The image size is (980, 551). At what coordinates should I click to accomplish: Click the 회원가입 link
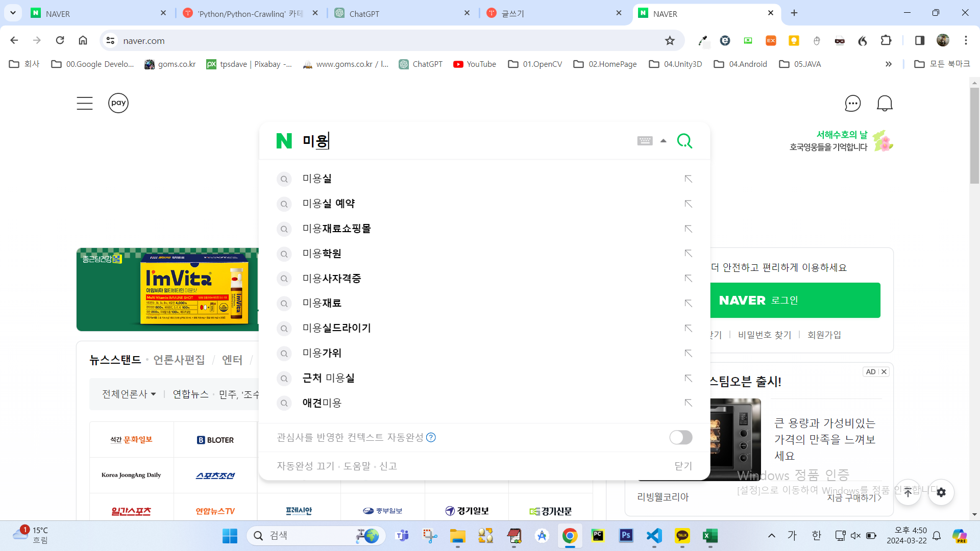click(824, 335)
